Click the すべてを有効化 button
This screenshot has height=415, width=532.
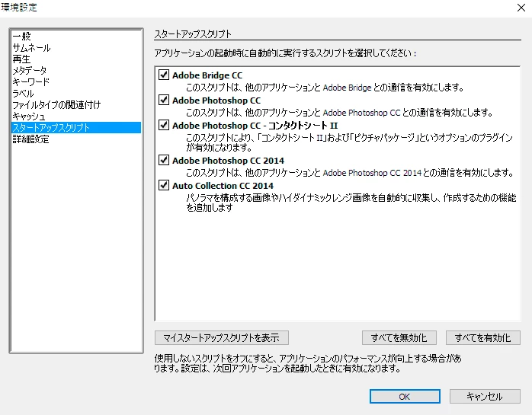click(x=482, y=337)
